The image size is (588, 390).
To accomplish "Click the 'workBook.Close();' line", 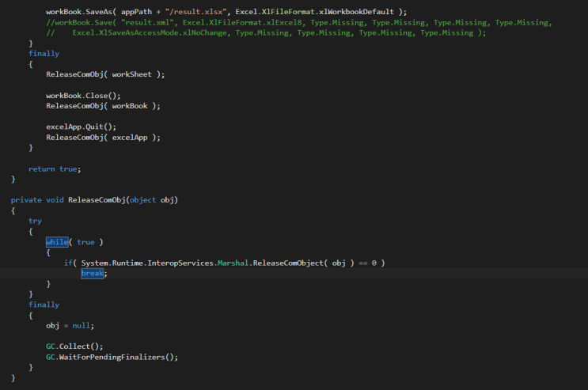I will [83, 96].
